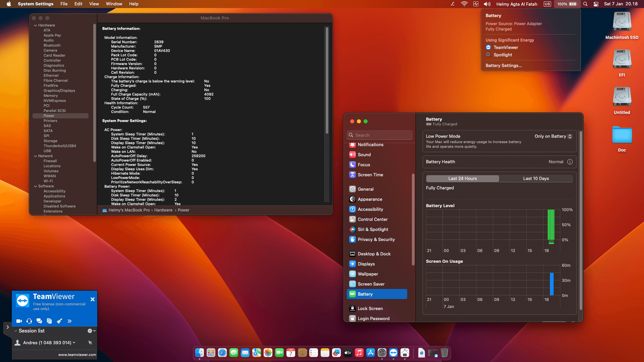The width and height of the screenshot is (644, 362).
Task: Visit the www.teamviewer.com link
Action: tap(77, 354)
